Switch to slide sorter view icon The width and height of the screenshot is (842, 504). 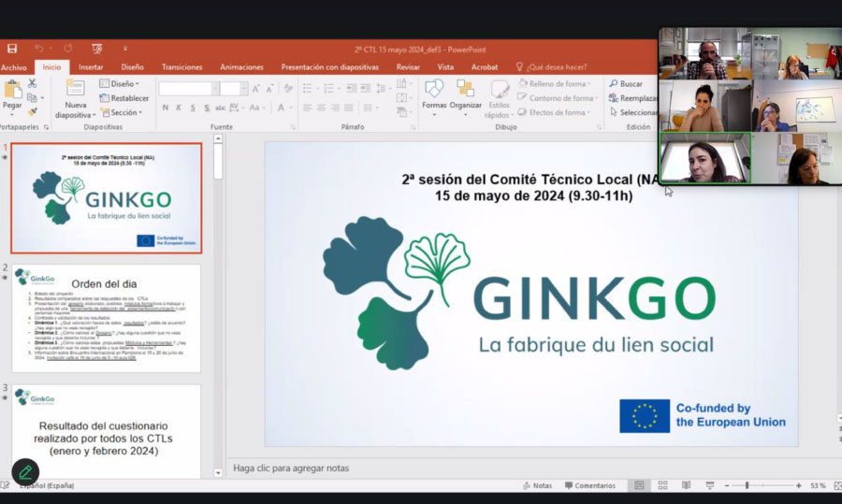[x=662, y=486]
